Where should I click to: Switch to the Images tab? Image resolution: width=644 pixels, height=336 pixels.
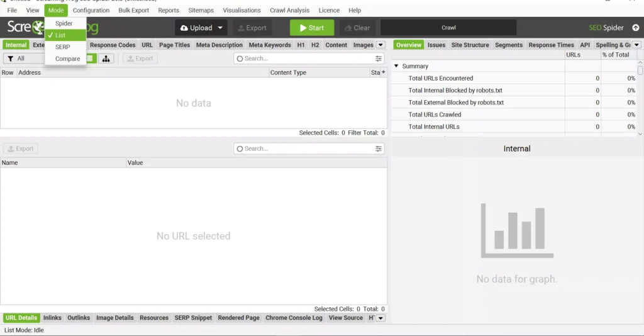pyautogui.click(x=363, y=45)
